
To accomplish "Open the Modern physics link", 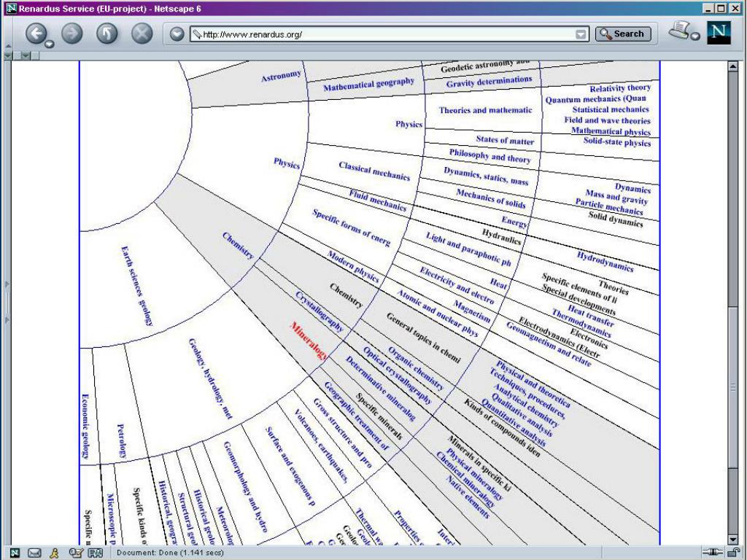I will click(x=353, y=266).
